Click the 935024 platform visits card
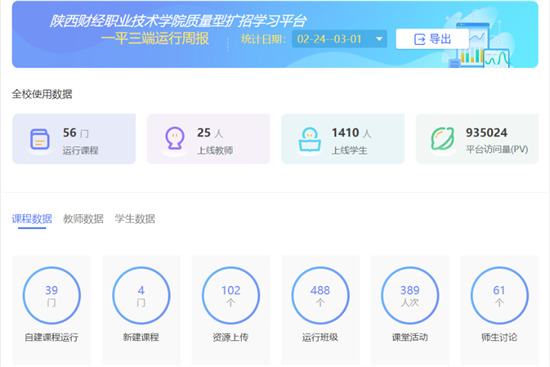This screenshot has height=367, width=550. (477, 139)
